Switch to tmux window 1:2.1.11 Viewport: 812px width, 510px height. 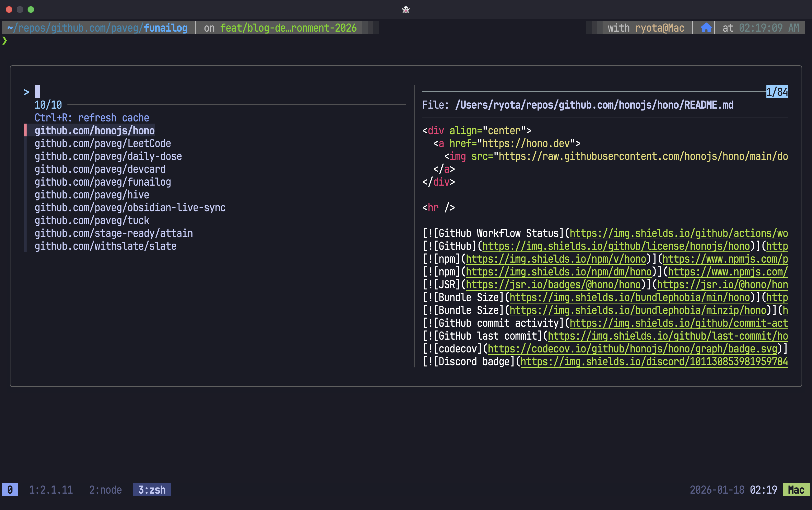point(51,489)
